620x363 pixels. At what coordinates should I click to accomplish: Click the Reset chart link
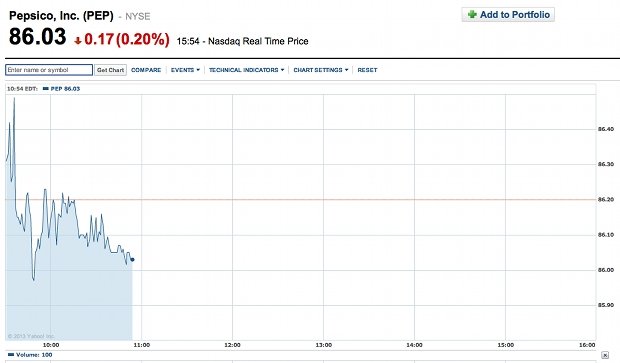367,70
